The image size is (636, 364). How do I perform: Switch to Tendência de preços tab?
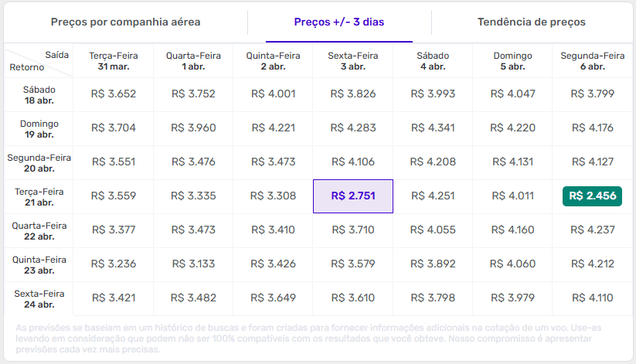pyautogui.click(x=531, y=22)
